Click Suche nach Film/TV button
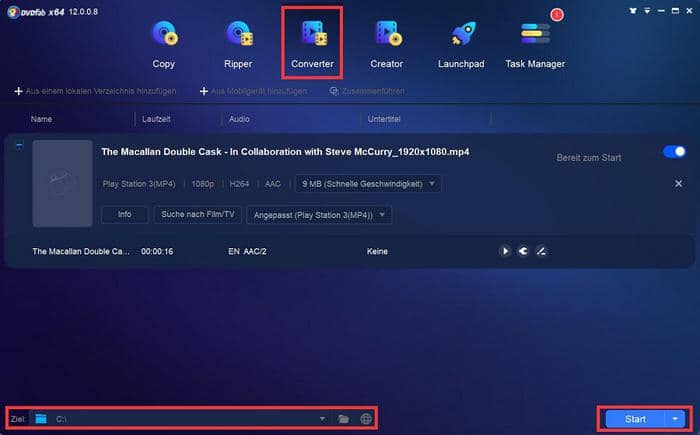Screen dimensions: 700x435 [x=198, y=215]
